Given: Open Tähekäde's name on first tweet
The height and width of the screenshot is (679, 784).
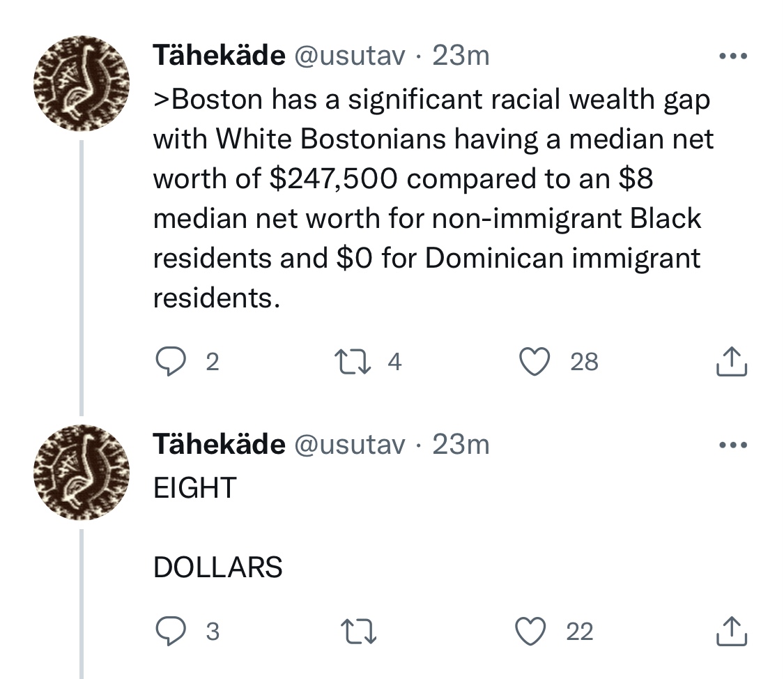Looking at the screenshot, I should (x=218, y=56).
